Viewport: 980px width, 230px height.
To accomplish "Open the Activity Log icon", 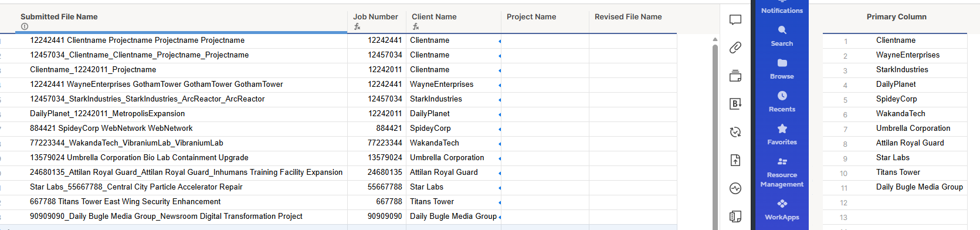I will click(x=735, y=188).
